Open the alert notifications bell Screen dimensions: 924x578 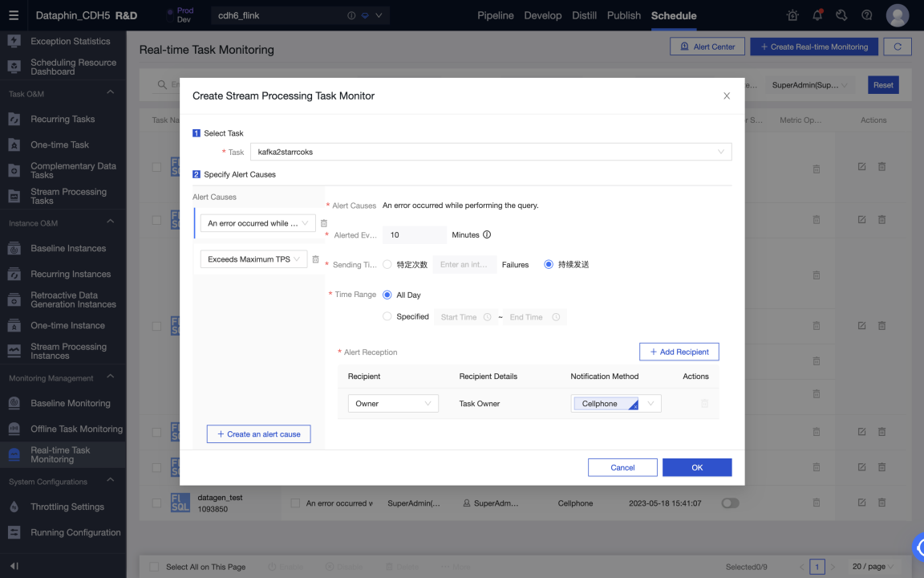817,14
